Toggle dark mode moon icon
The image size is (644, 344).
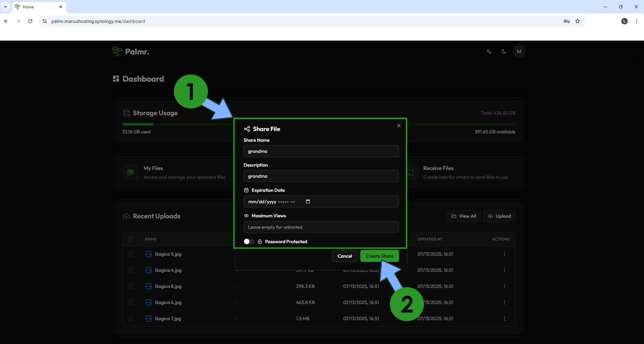(x=504, y=51)
